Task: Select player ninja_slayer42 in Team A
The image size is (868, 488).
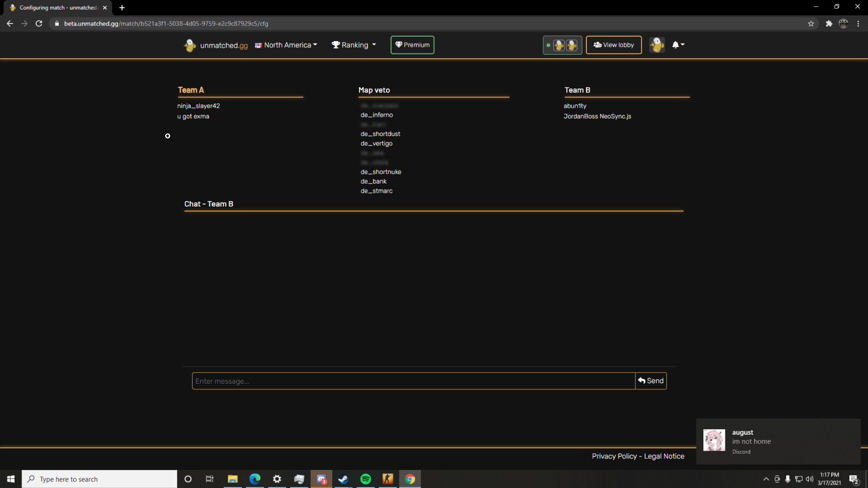Action: point(198,106)
